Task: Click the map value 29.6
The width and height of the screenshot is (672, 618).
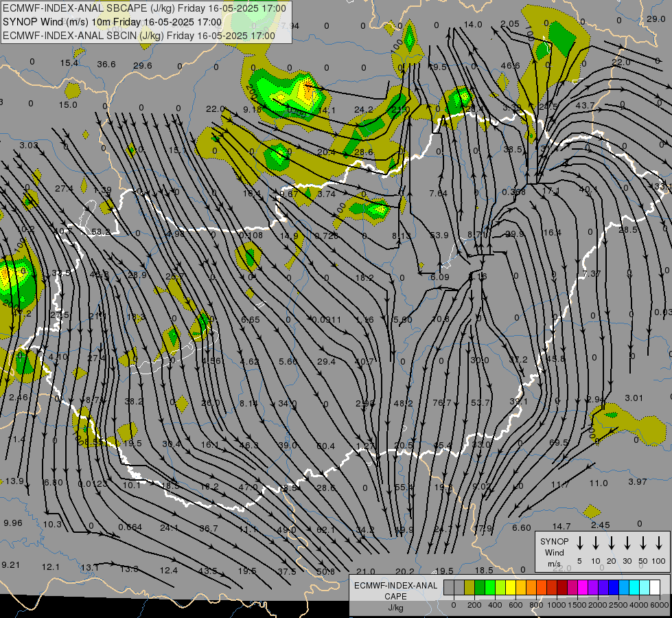Action: [143, 66]
